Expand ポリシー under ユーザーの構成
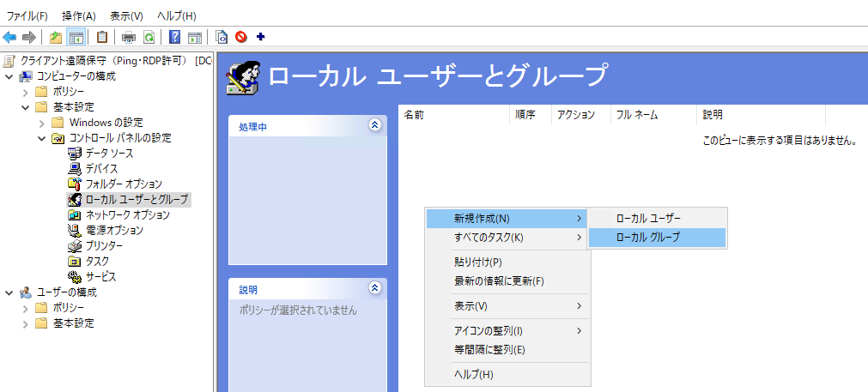Viewport: 868px width, 392px height. pyautogui.click(x=26, y=307)
